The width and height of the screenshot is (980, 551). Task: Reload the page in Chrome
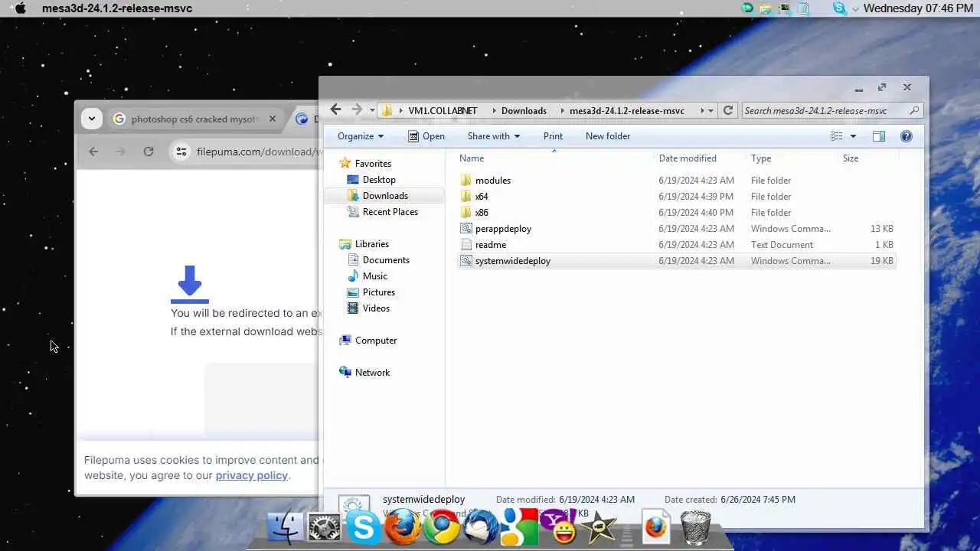pyautogui.click(x=149, y=152)
